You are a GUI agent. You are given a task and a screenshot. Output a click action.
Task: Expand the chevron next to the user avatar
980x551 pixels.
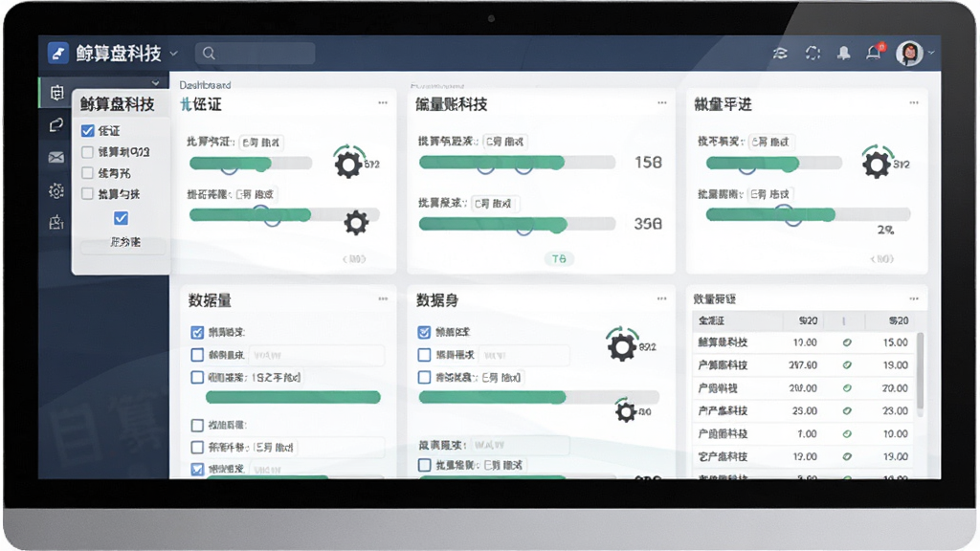point(931,54)
